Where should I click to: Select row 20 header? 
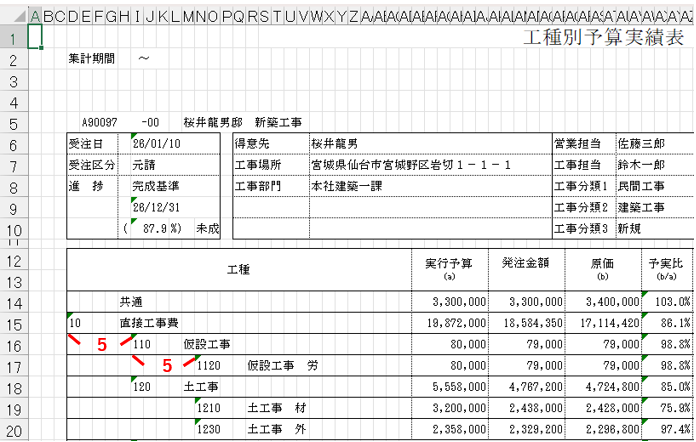[13, 431]
